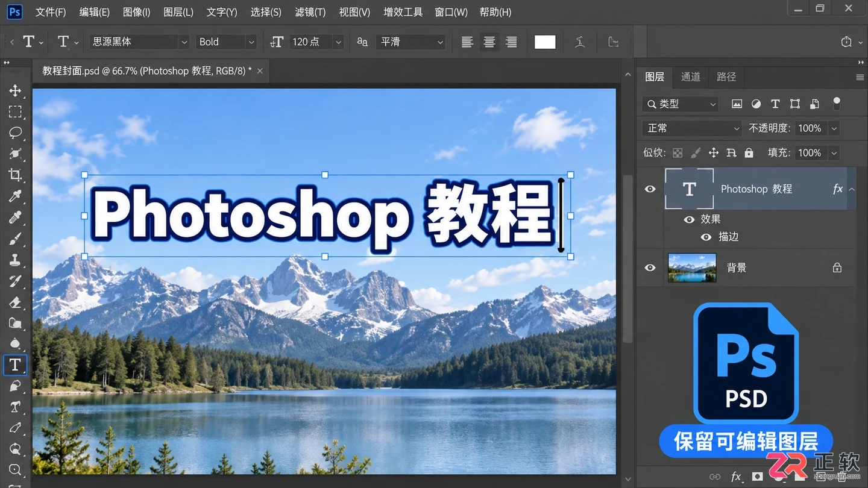Open the 图像(I) menu
868x488 pixels.
(136, 12)
